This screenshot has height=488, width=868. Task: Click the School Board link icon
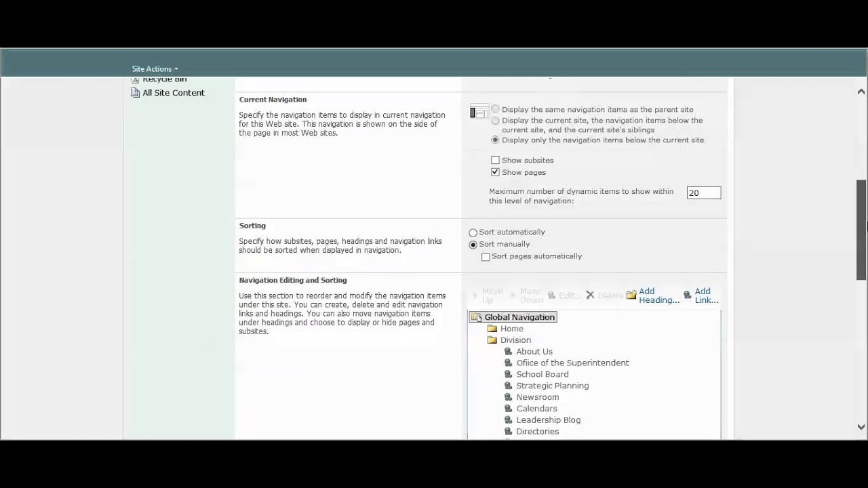click(508, 374)
